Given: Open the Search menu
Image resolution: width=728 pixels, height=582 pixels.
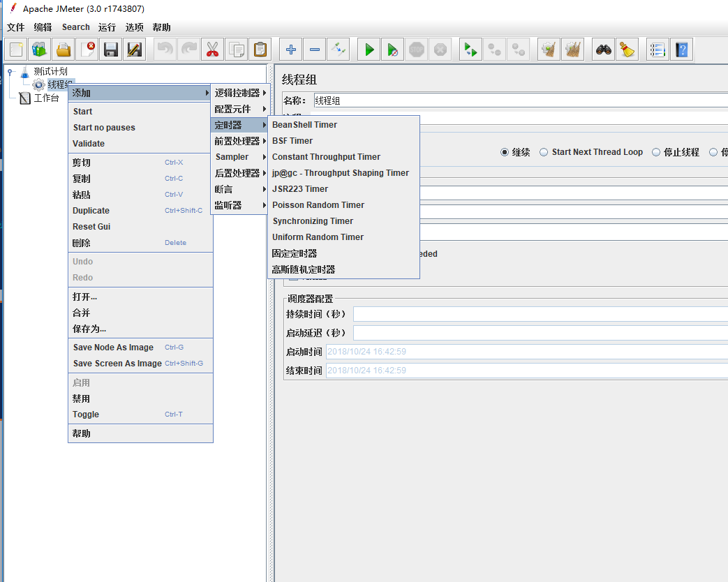Looking at the screenshot, I should [75, 27].
